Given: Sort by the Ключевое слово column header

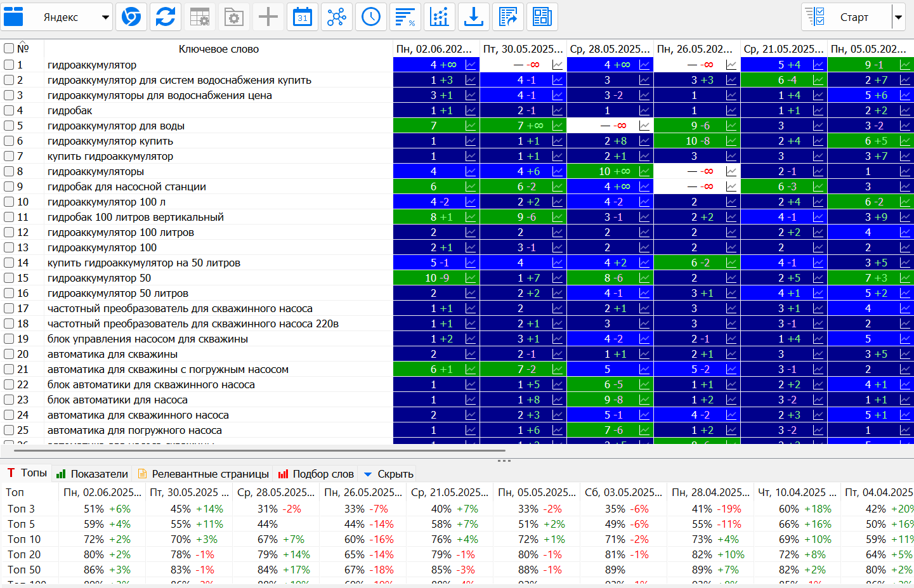Looking at the screenshot, I should (219, 49).
